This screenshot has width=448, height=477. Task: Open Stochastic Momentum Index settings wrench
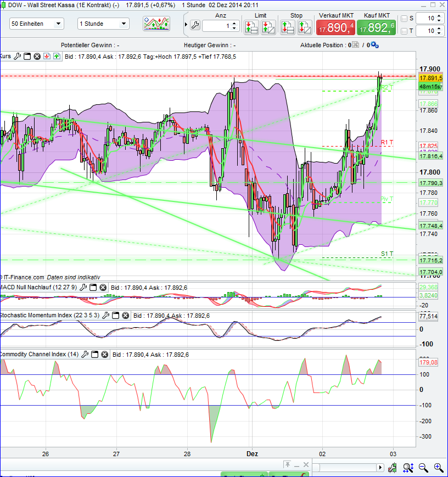tap(106, 316)
